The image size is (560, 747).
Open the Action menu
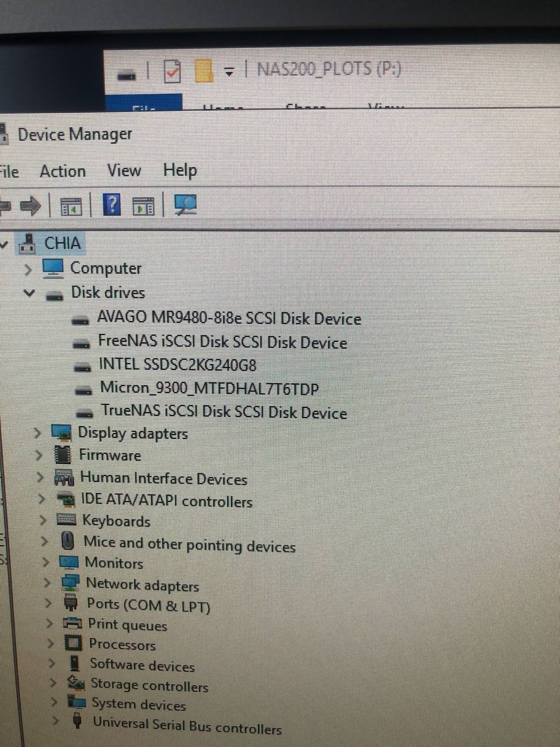62,172
